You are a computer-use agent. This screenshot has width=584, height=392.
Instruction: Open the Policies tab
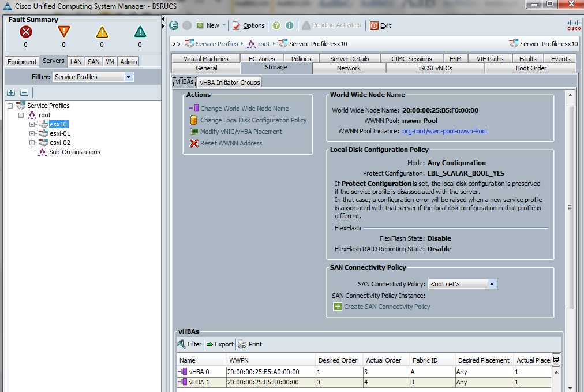coord(301,58)
